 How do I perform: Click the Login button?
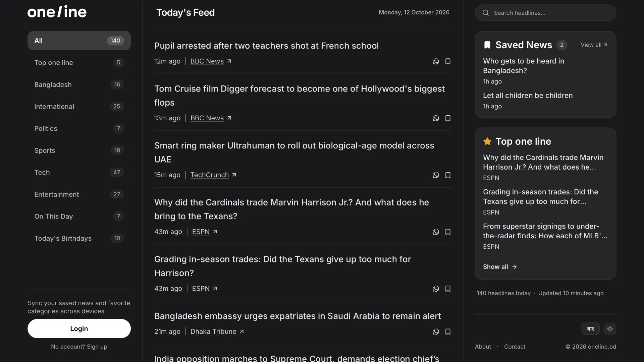pyautogui.click(x=79, y=328)
